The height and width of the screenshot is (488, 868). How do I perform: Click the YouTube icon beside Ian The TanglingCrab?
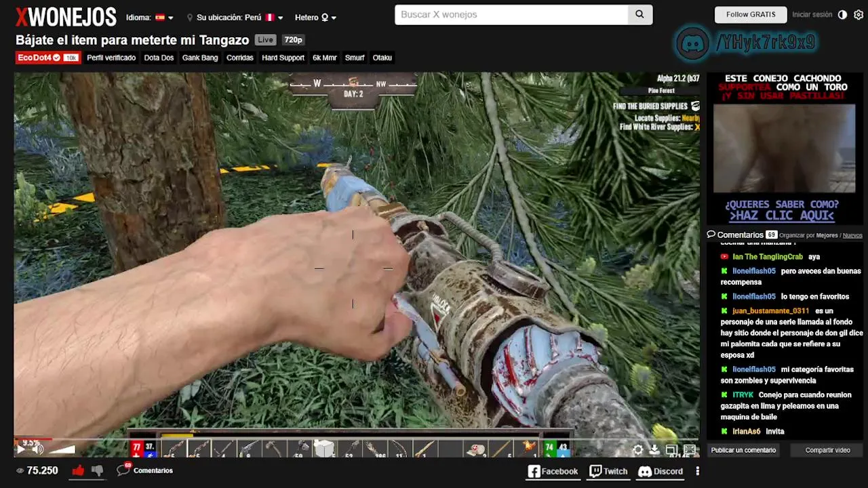724,257
